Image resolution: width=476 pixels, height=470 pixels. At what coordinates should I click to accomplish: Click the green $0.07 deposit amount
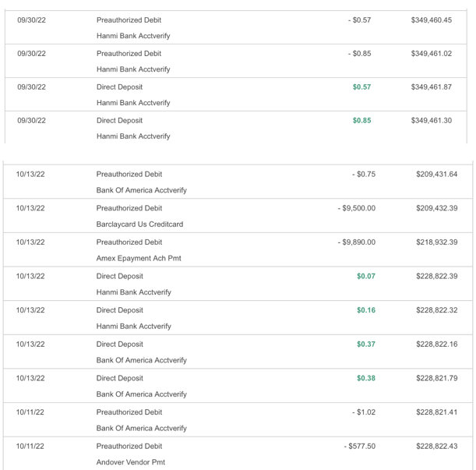365,276
